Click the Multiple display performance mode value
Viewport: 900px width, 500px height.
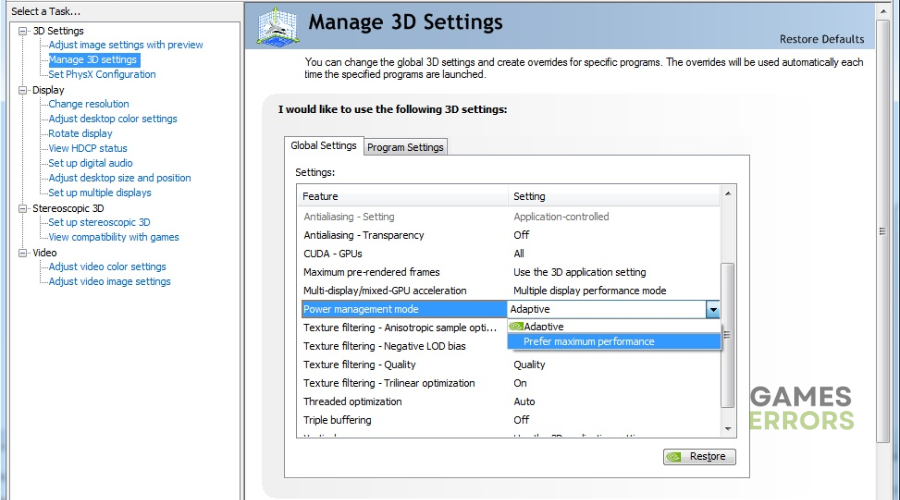(x=589, y=290)
